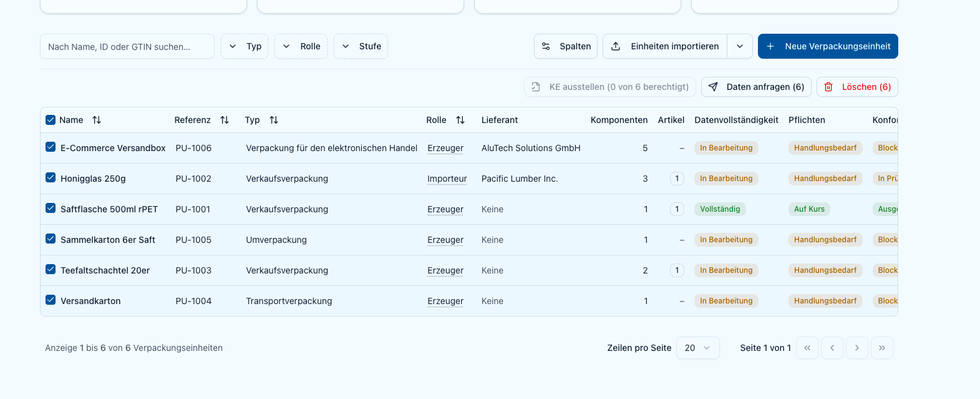Uncheck E-Commerce Versandbox row checkbox
Screen dimensions: 980x399
(x=51, y=147)
